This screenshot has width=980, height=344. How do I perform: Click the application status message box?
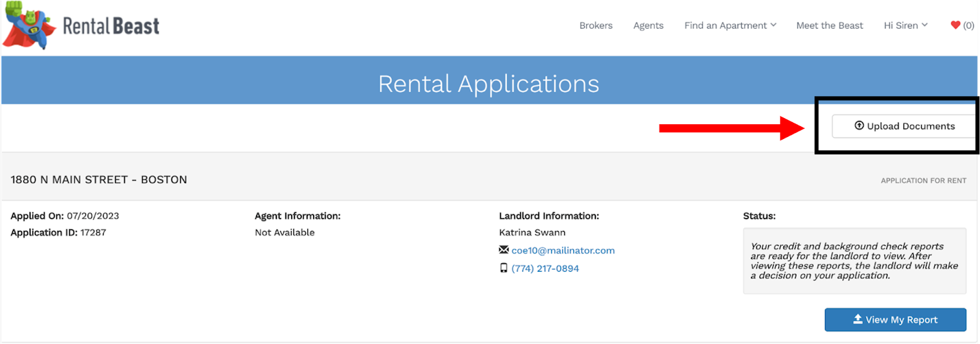[x=854, y=261]
